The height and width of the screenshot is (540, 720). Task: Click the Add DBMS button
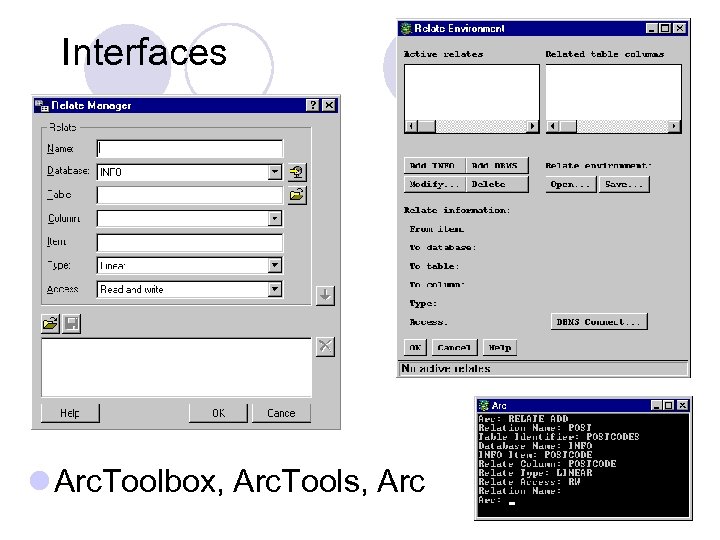tap(497, 165)
